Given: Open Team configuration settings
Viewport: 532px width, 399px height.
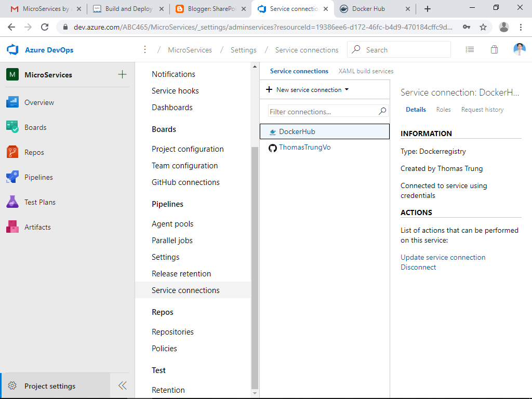Looking at the screenshot, I should 184,166.
